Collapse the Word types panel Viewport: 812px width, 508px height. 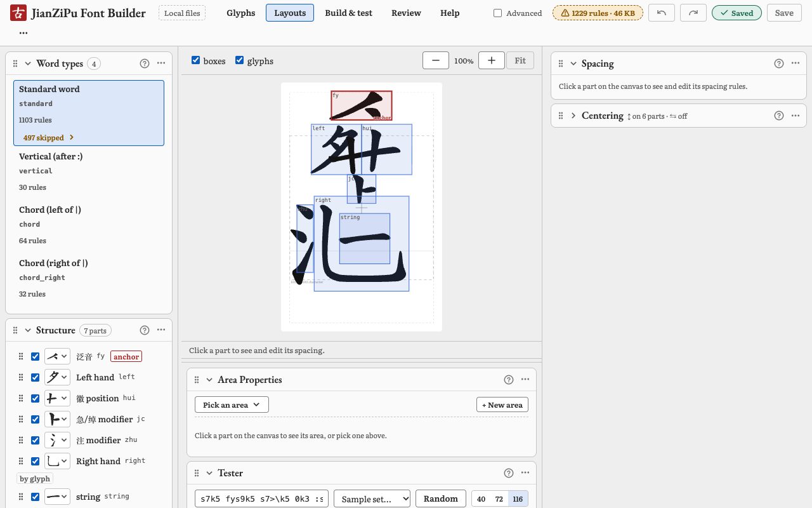pos(28,63)
